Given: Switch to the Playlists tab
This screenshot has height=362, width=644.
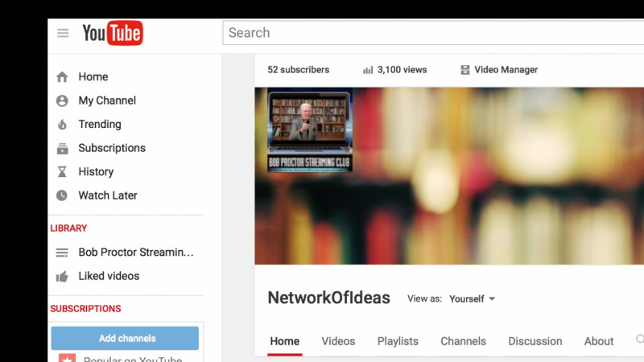Looking at the screenshot, I should coord(398,341).
